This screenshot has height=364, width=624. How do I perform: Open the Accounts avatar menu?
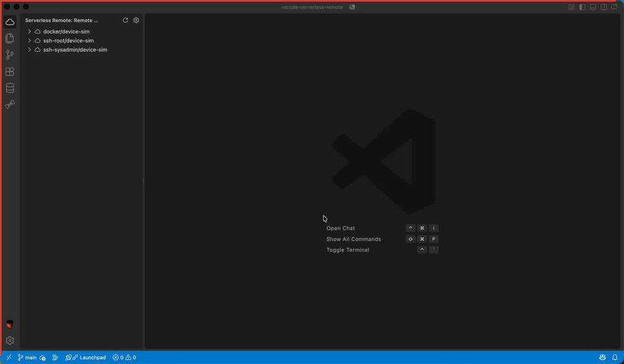point(10,324)
